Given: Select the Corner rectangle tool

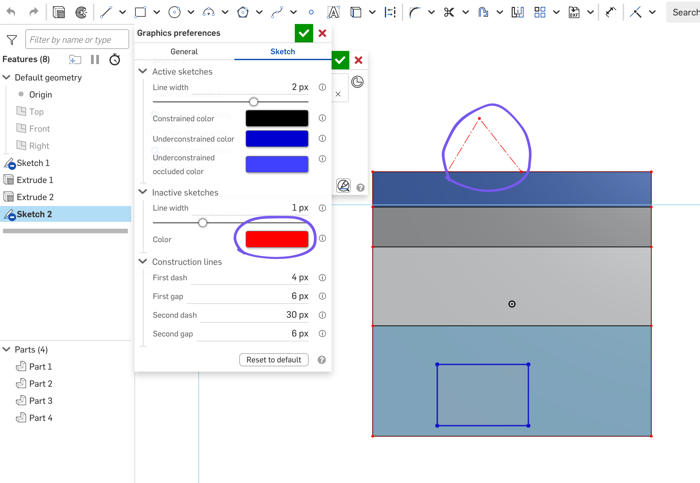Looking at the screenshot, I should pos(140,12).
